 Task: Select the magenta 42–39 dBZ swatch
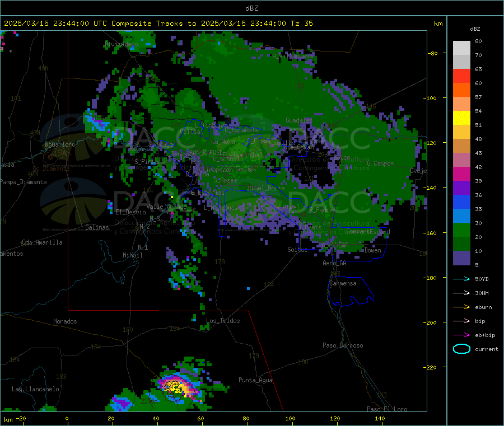tap(461, 174)
